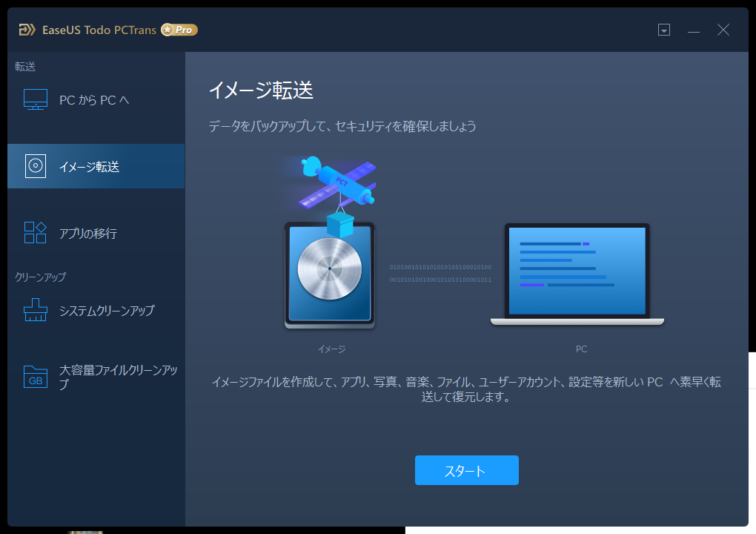The width and height of the screenshot is (756, 534).
Task: Click the monitor icon for PC から PC へ
Action: click(x=36, y=99)
